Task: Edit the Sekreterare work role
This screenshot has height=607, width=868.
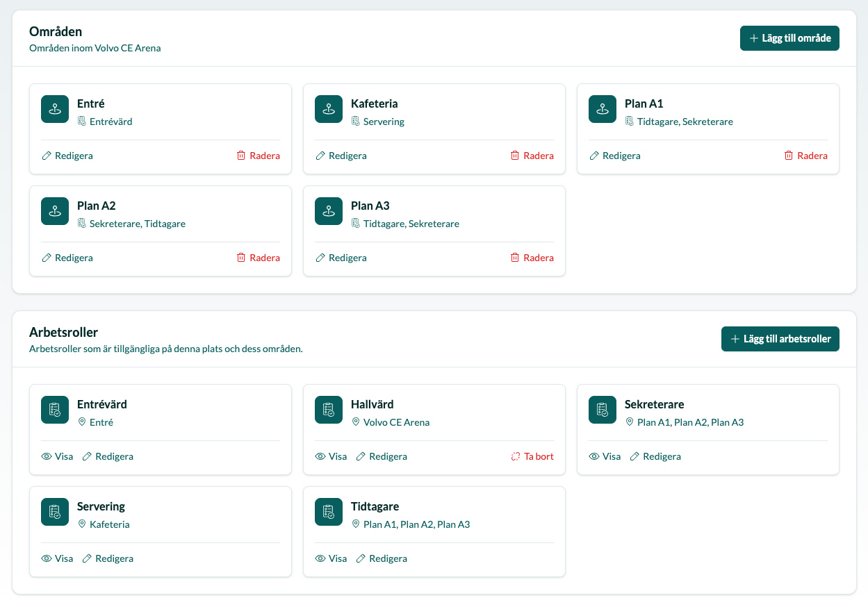Action: [655, 456]
